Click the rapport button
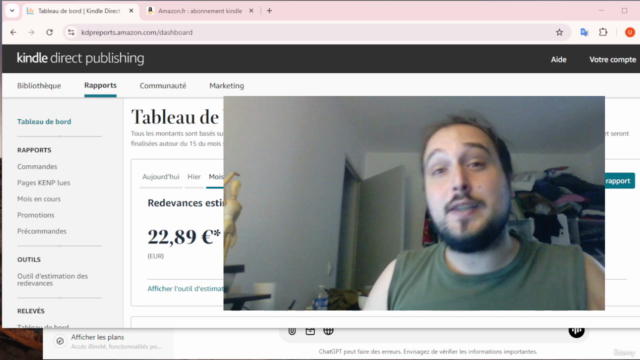 [620, 181]
